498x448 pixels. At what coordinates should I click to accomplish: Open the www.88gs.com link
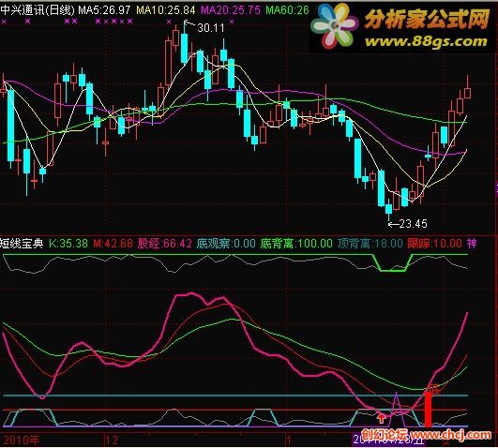coord(426,41)
